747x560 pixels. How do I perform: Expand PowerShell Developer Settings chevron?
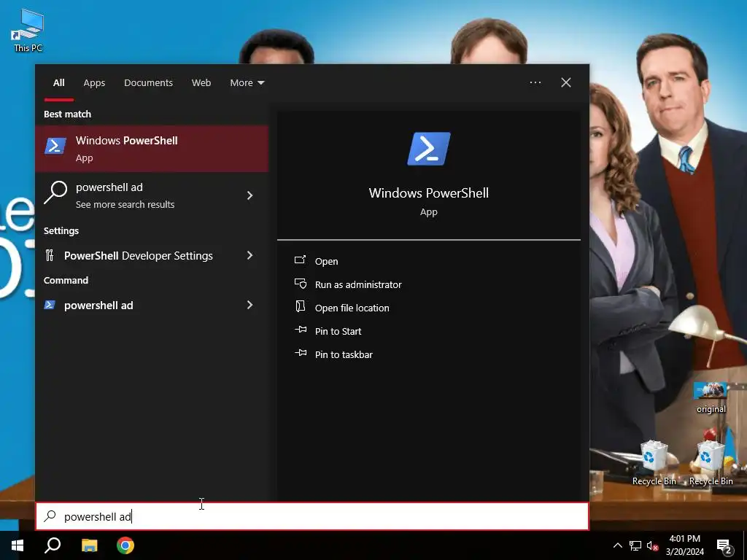[x=249, y=256]
